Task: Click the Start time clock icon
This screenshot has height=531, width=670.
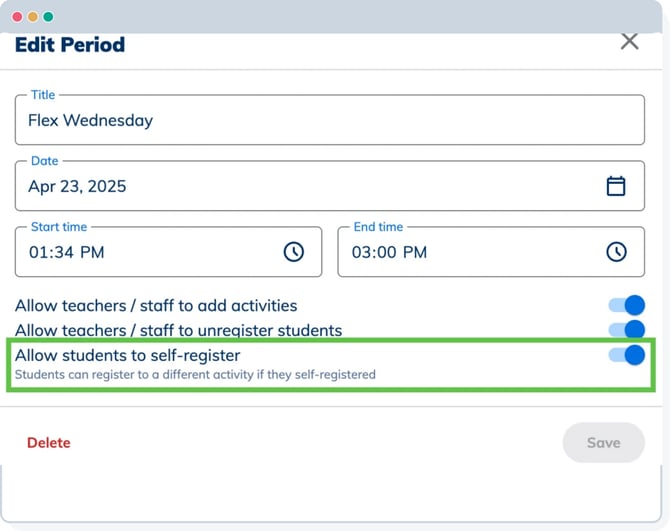Action: pyautogui.click(x=293, y=252)
